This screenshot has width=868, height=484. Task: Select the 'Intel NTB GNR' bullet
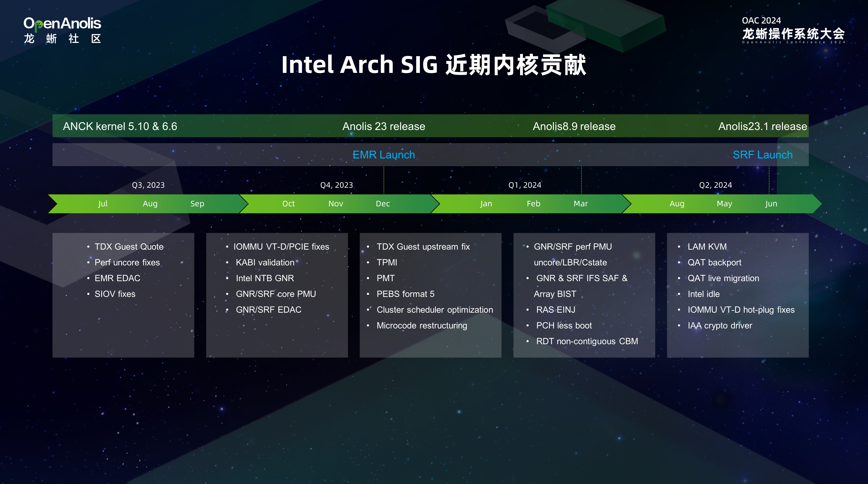pos(265,278)
